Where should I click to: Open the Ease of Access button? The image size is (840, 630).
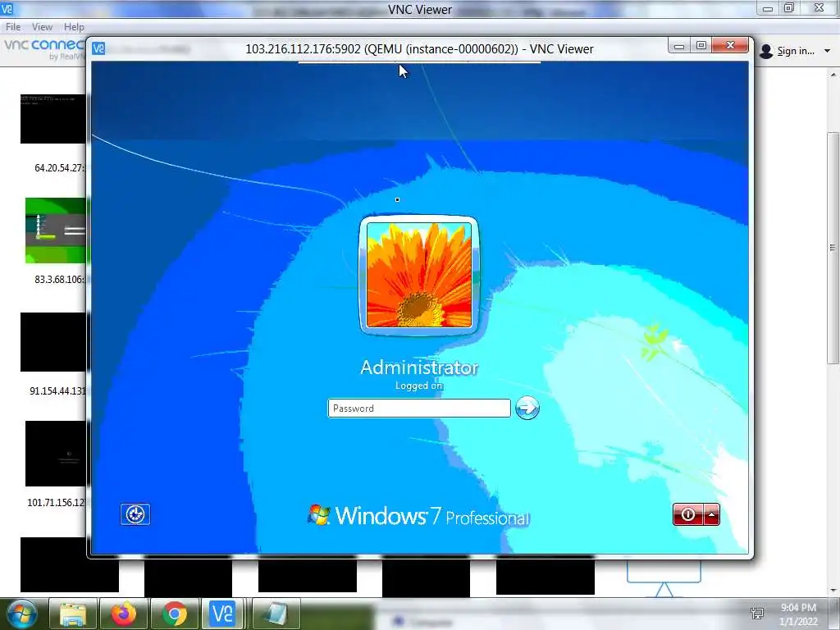tap(135, 514)
